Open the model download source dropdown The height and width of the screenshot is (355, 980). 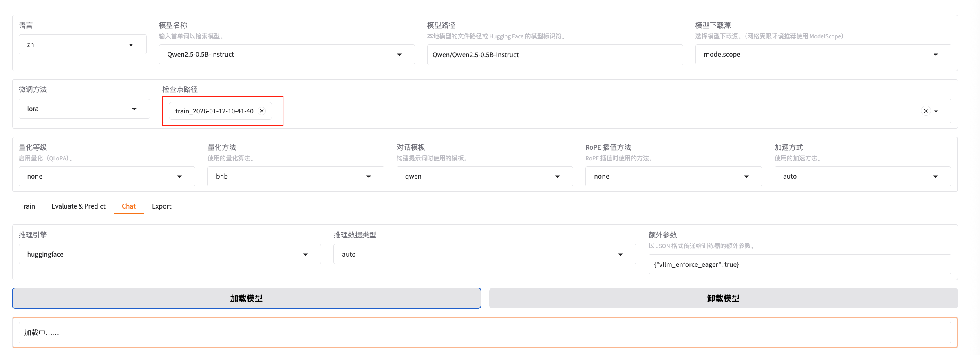(823, 55)
